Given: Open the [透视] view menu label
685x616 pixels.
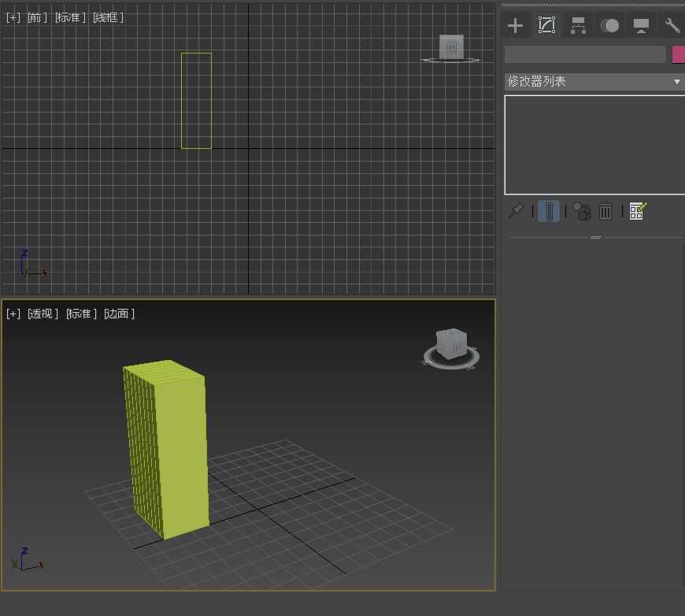Looking at the screenshot, I should coord(43,314).
